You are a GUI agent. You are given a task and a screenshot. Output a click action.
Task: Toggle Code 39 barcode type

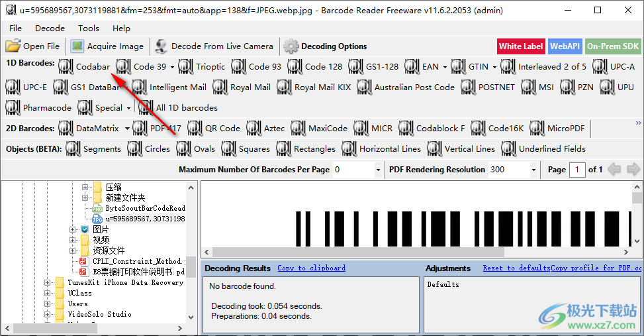coord(142,67)
